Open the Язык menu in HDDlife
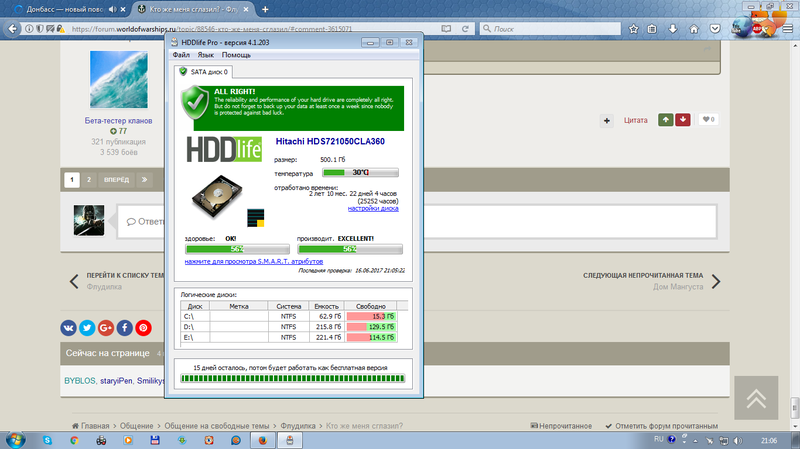 [205, 55]
